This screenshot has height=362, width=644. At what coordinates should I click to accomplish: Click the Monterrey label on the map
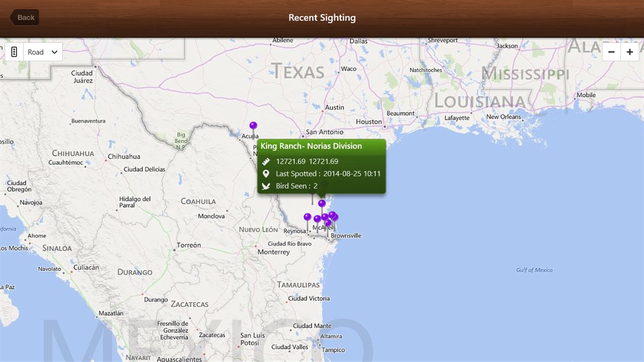273,252
